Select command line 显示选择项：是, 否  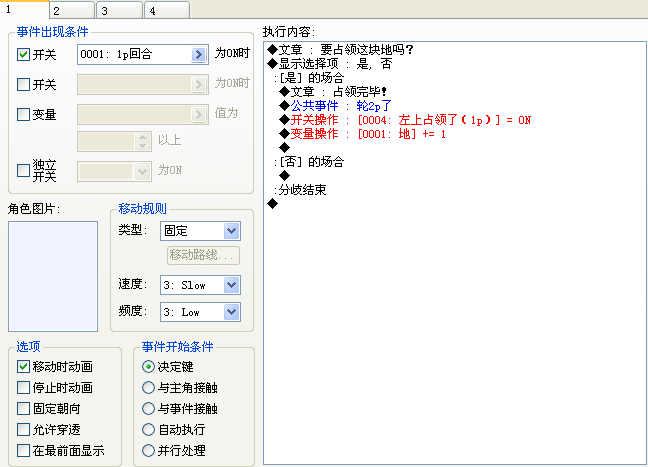(329, 64)
